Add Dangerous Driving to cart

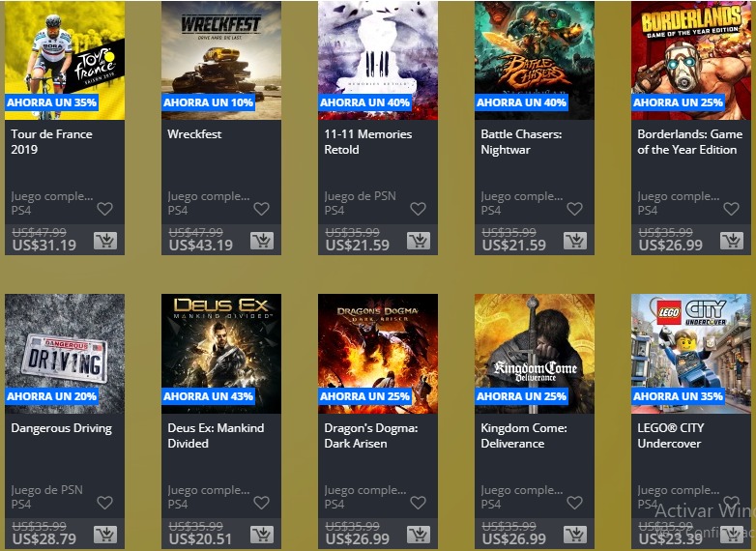pos(105,535)
